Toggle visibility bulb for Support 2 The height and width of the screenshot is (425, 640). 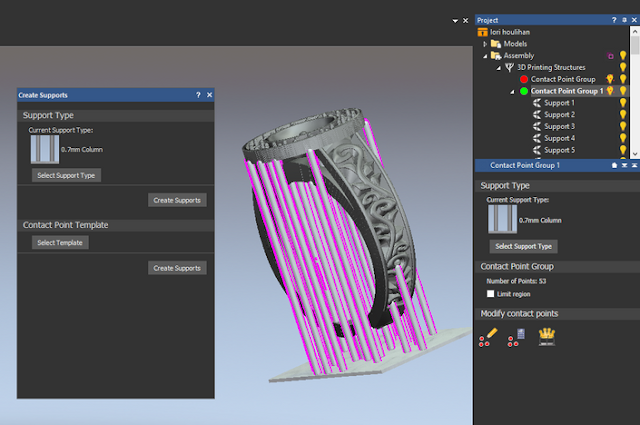point(623,115)
